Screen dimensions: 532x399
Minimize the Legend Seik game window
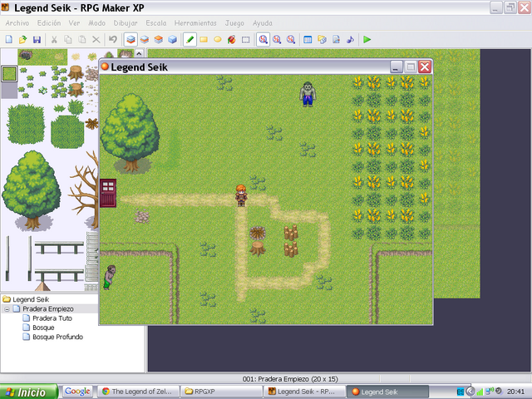click(x=396, y=66)
